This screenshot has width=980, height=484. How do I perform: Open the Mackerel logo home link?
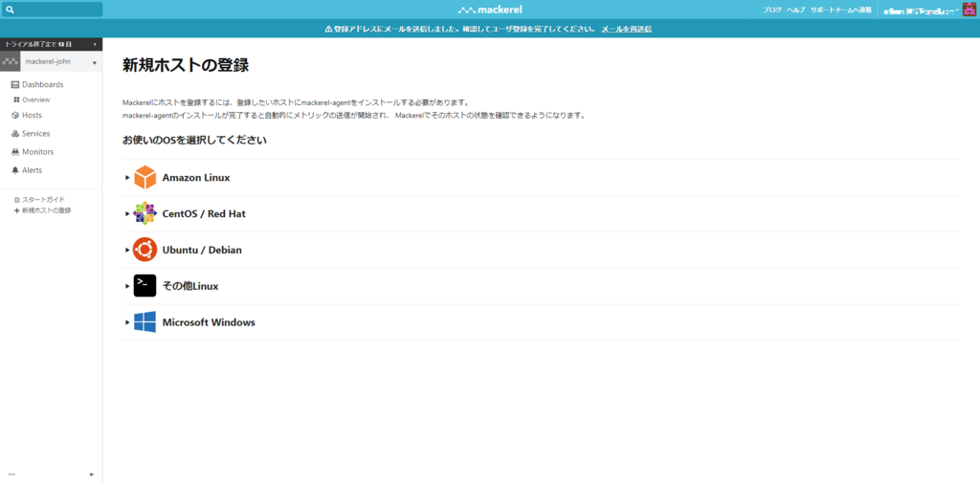tap(489, 10)
